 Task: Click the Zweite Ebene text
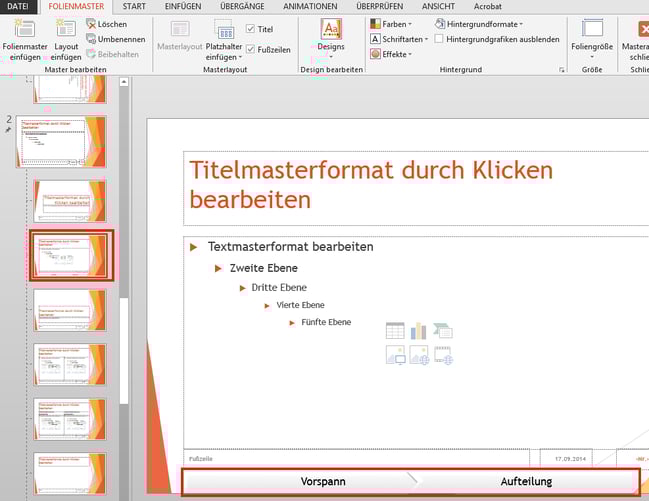coord(264,268)
